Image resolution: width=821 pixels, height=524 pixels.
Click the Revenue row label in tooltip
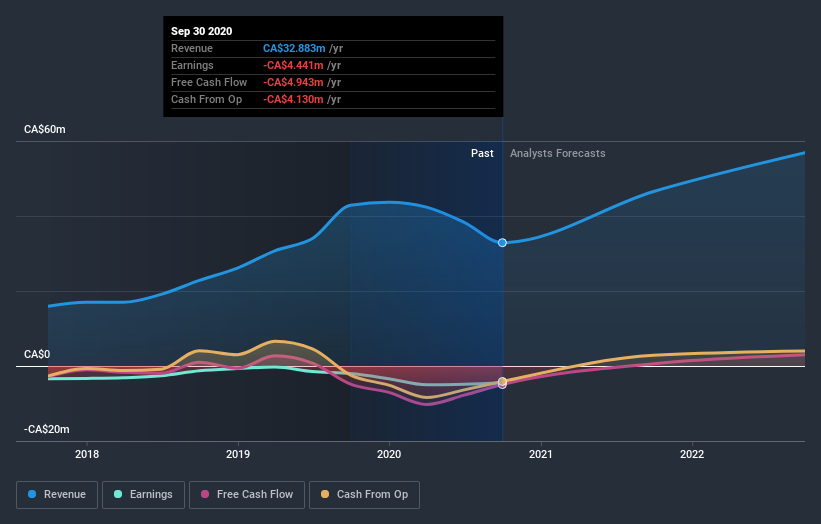point(192,48)
